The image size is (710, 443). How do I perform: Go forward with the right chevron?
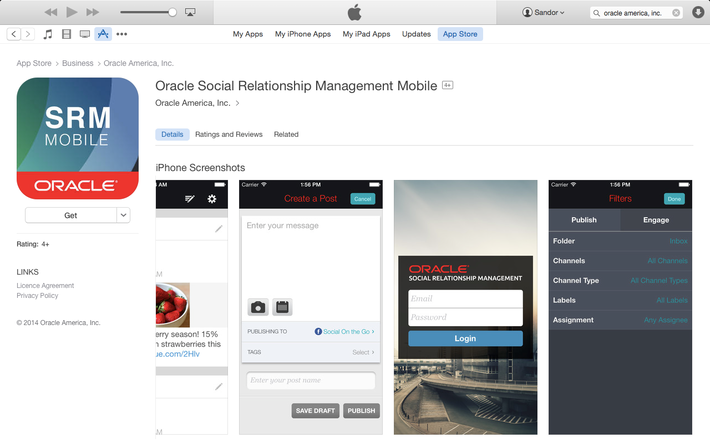28,34
